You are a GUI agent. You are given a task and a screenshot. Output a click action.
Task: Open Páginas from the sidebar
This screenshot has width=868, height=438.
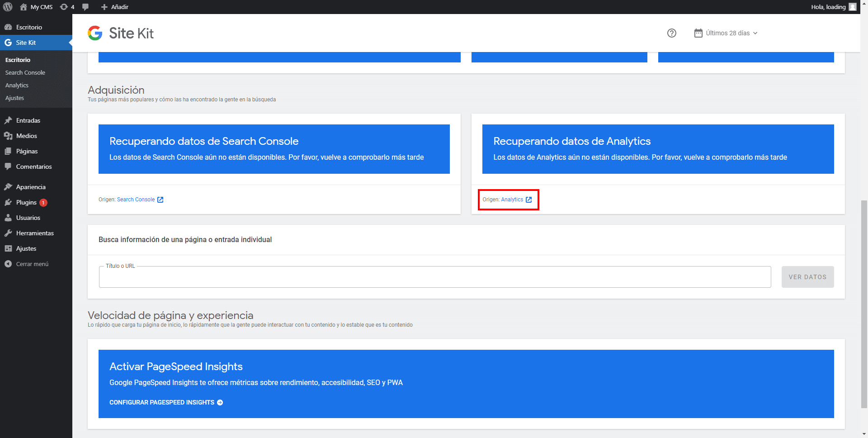click(36, 151)
